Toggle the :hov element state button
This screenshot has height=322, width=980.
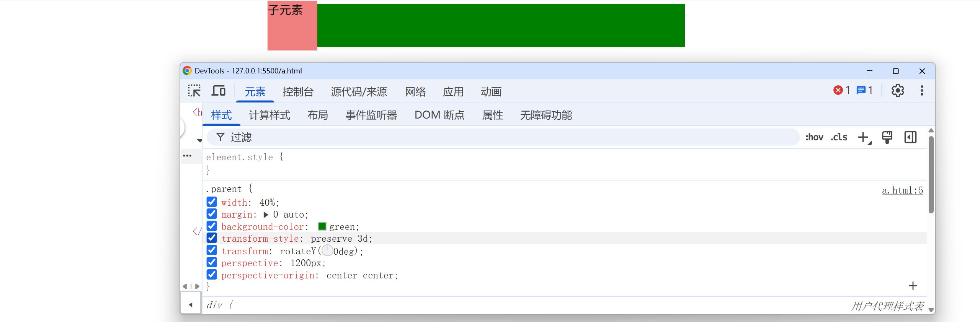click(814, 137)
